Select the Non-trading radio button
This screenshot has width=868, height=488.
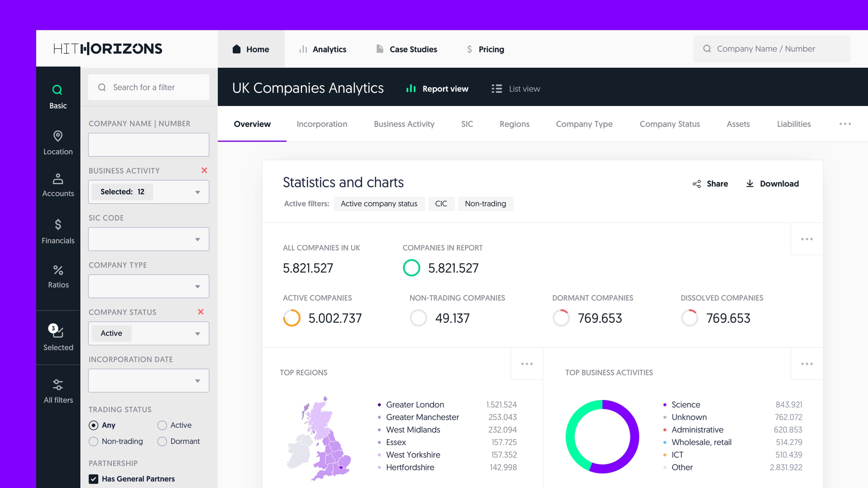94,442
